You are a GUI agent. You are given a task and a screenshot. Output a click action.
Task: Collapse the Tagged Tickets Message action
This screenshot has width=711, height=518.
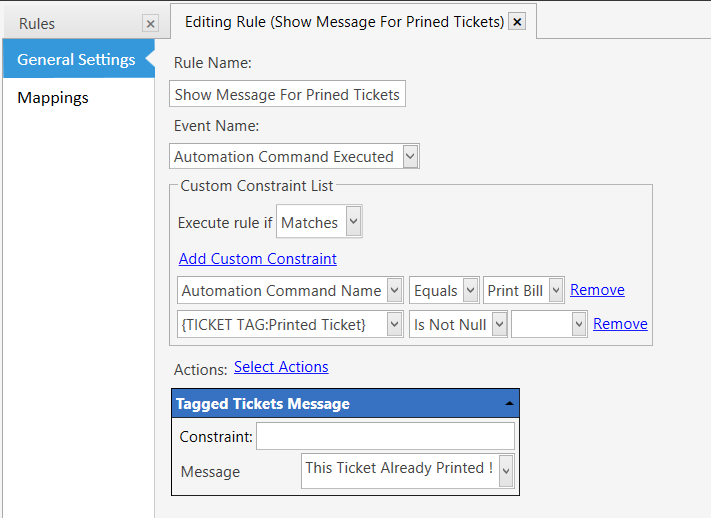coord(509,404)
